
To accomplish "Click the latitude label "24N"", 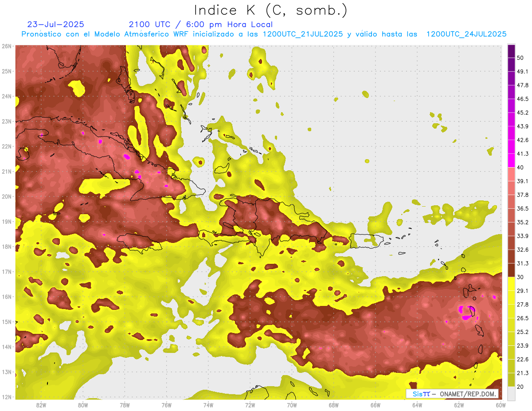I will pyautogui.click(x=7, y=96).
